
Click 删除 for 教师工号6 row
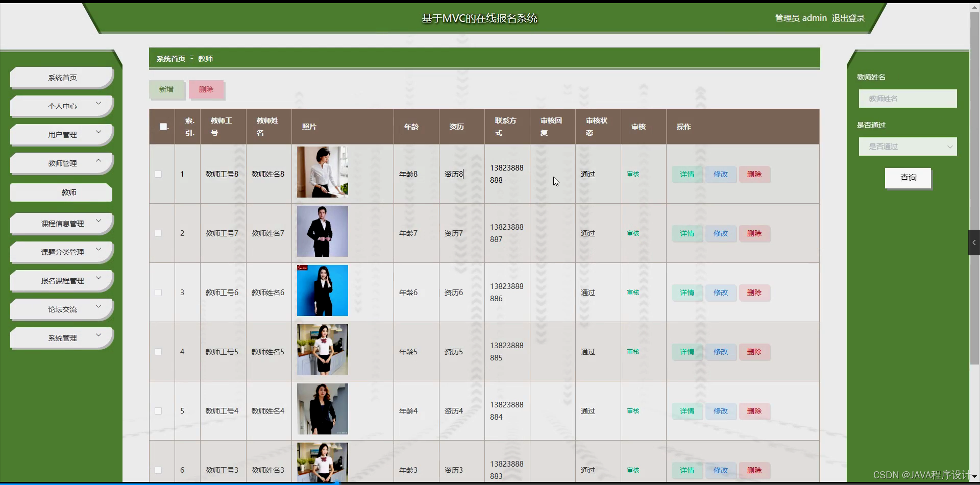[x=754, y=293]
